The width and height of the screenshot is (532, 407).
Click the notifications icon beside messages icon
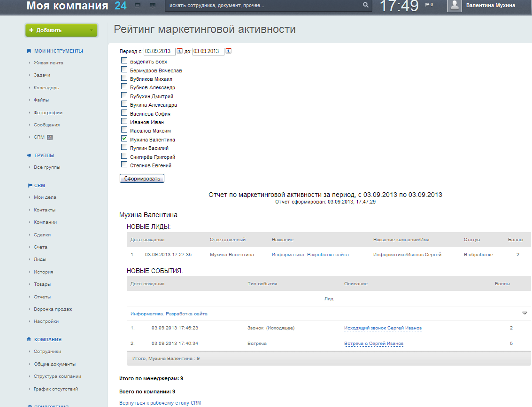[153, 5]
